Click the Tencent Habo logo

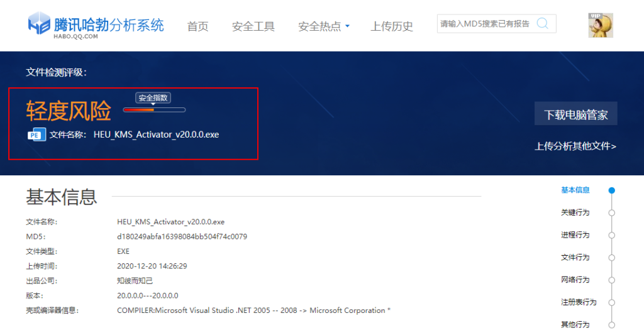(x=96, y=25)
